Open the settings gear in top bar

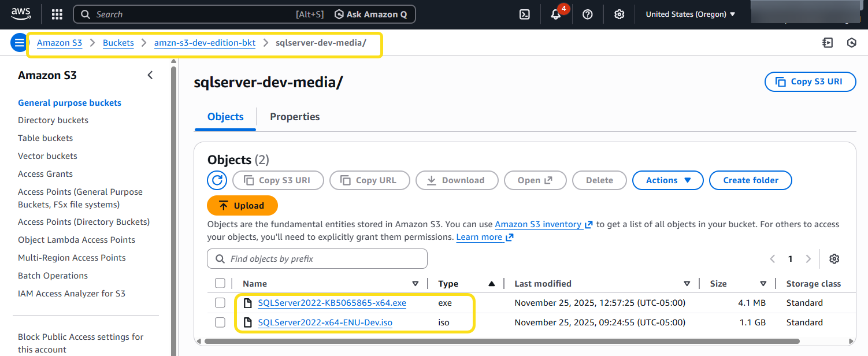tap(619, 14)
